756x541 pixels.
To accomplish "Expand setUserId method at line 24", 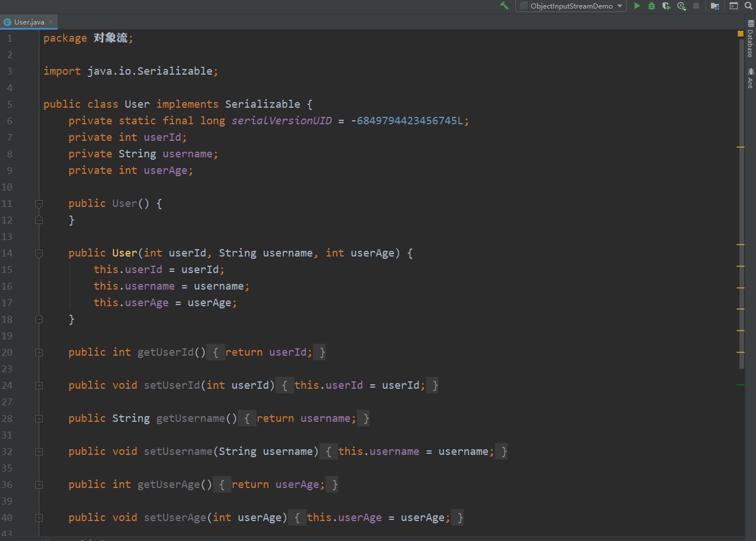I will [39, 385].
